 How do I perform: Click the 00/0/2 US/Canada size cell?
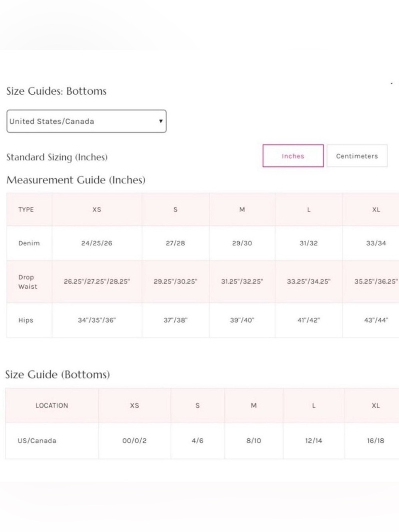click(134, 441)
